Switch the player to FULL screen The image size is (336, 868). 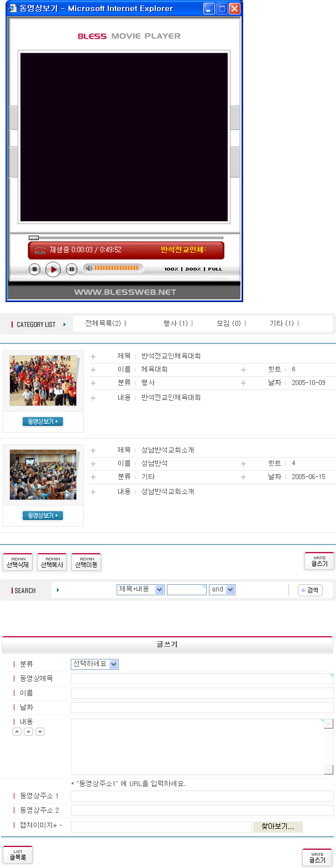click(x=215, y=269)
